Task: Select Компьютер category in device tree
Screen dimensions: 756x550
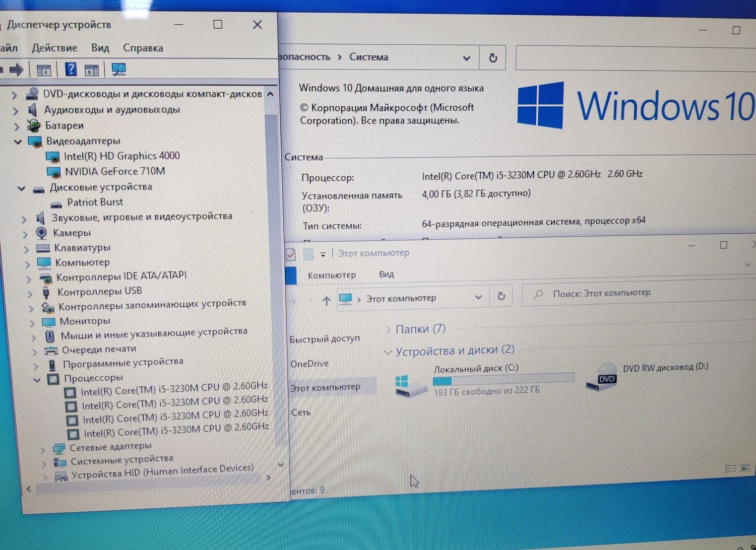Action: click(x=82, y=262)
